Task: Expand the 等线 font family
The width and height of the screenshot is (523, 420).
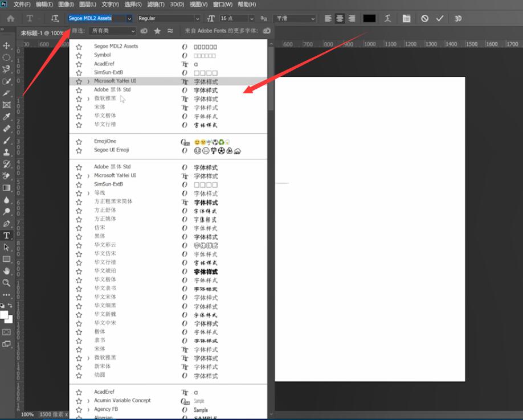Action: [88, 193]
